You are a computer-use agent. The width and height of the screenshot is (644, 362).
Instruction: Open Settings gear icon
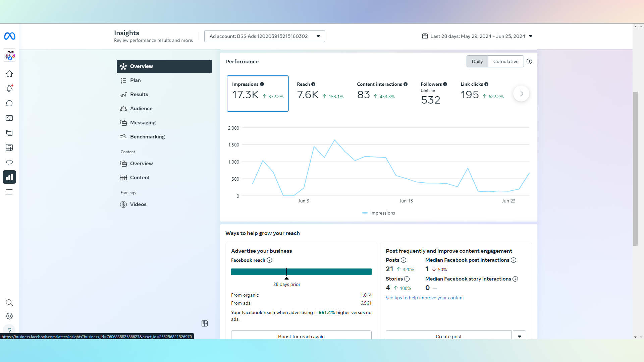[9, 316]
